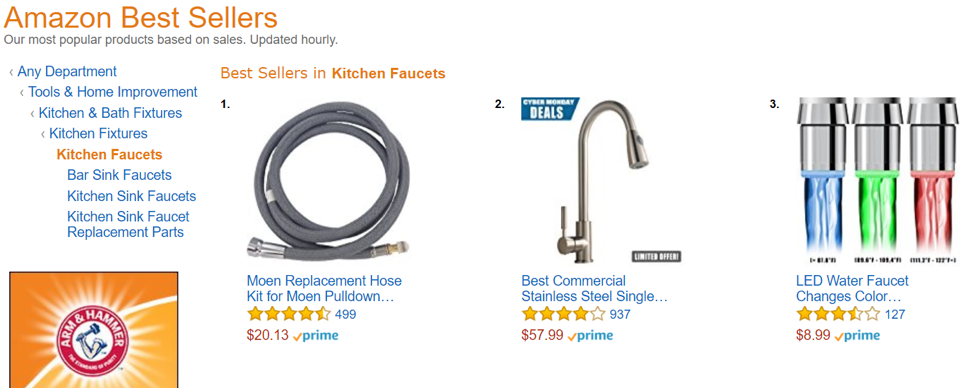Click the star rating for LED faucet
975x388 pixels.
838,314
